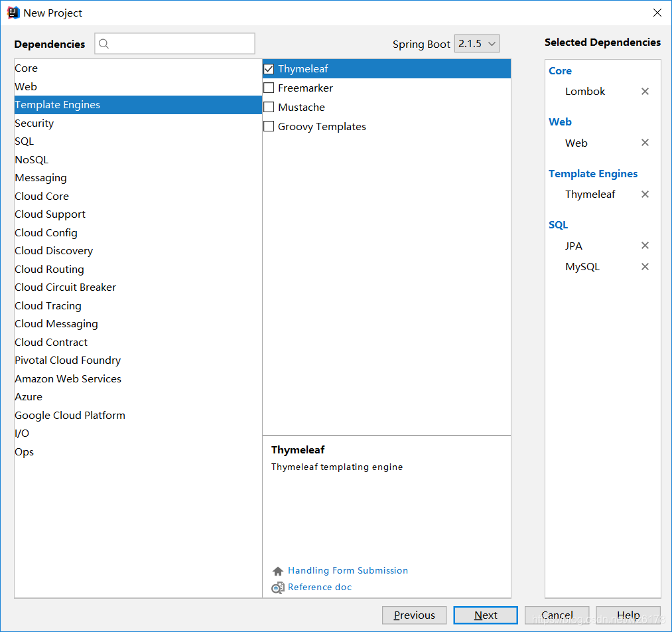
Task: Select Cloud Support category
Action: (138, 214)
